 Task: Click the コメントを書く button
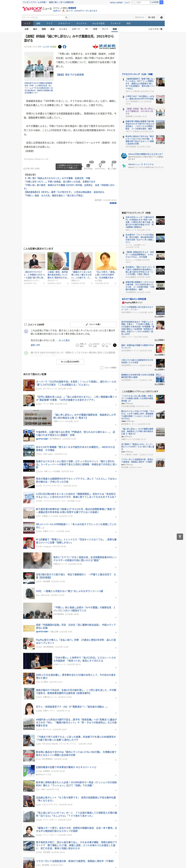click(93, 324)
